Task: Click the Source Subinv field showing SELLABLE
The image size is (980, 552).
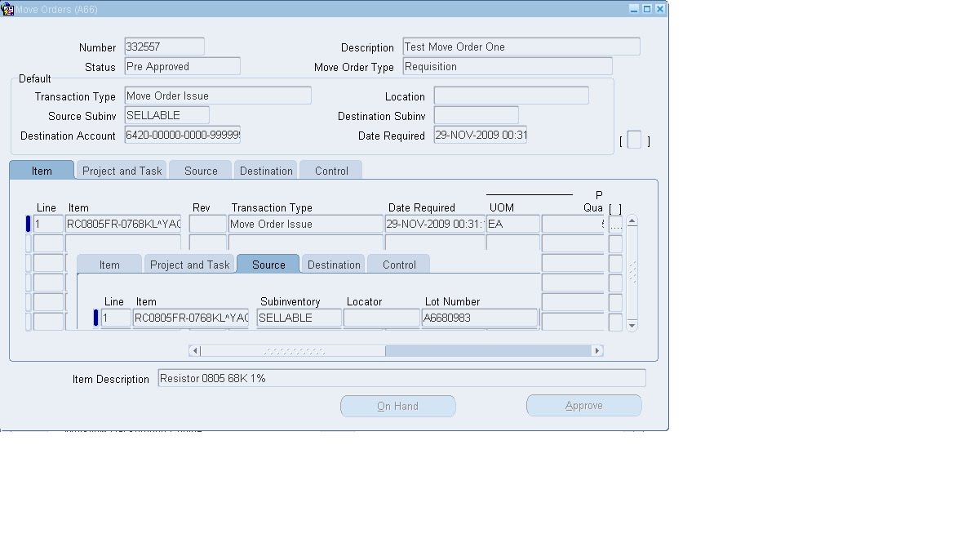Action: pos(166,115)
